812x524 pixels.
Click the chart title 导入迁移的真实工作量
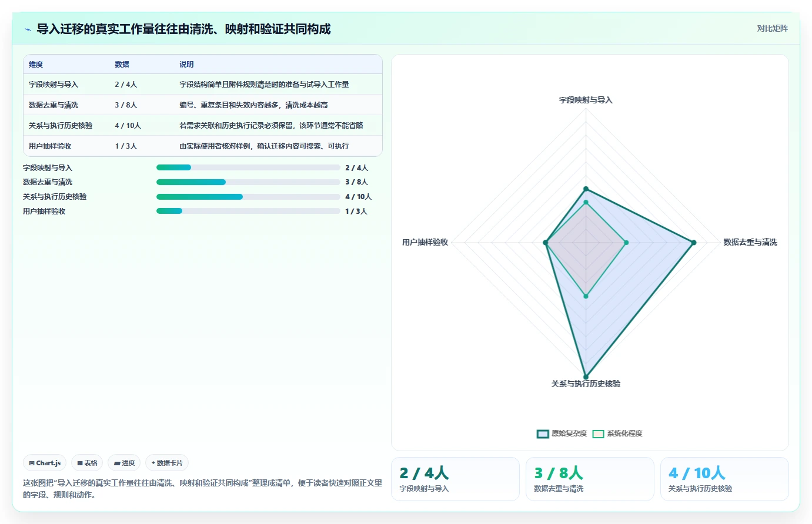tap(183, 29)
